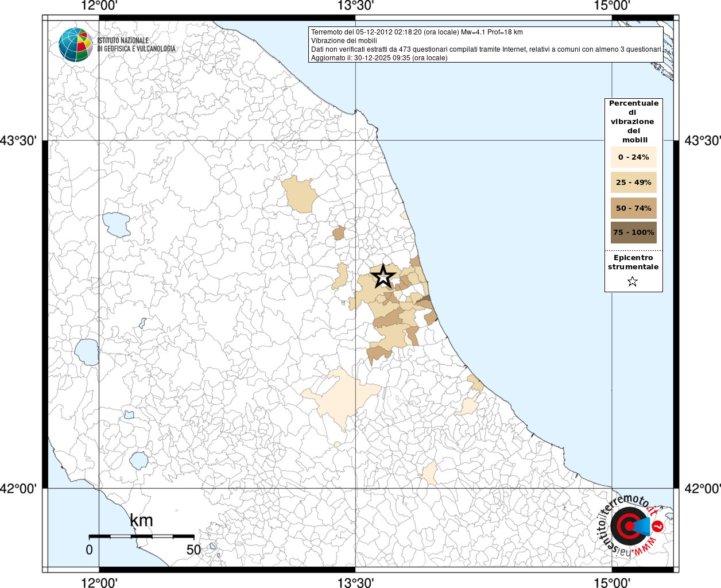Click the 'Epicentro strumentale' legend label

pos(633,262)
